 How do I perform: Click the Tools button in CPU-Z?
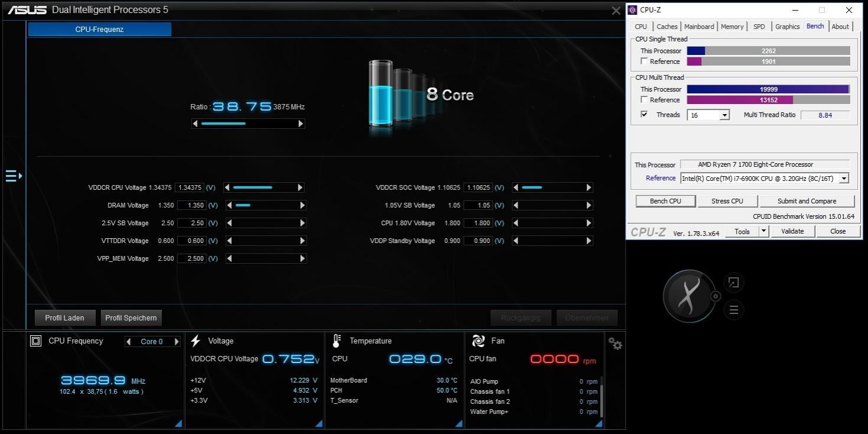(x=742, y=231)
